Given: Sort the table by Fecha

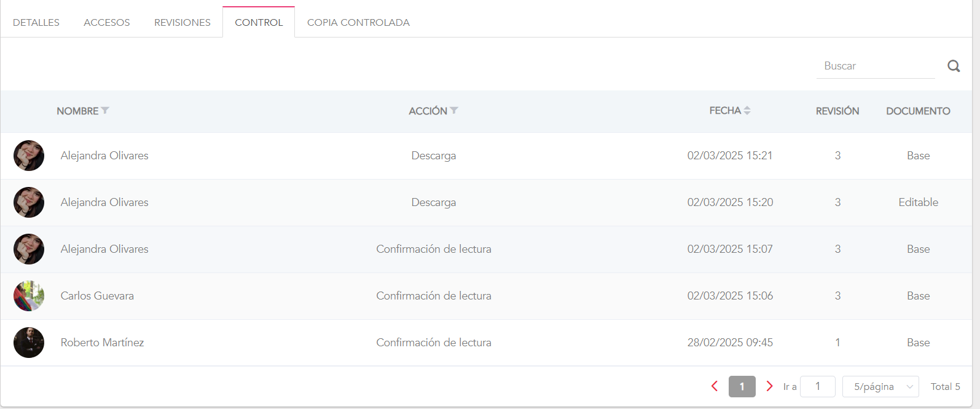Looking at the screenshot, I should click(747, 111).
